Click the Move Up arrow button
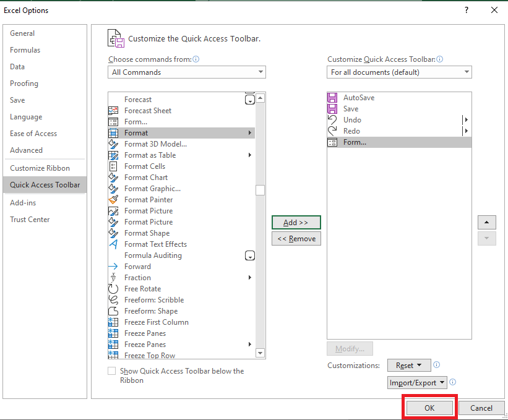This screenshot has width=508, height=420. point(486,222)
